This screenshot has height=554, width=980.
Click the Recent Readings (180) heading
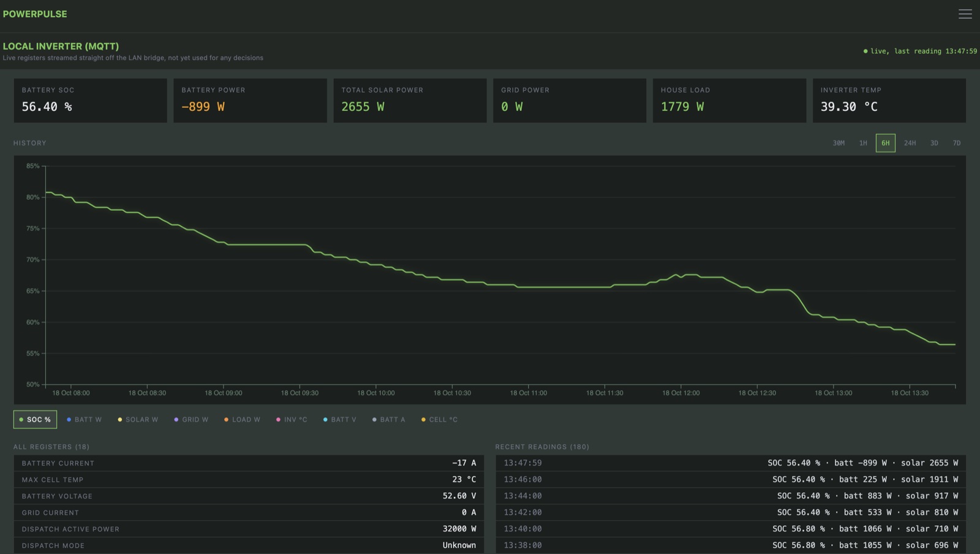pos(542,447)
